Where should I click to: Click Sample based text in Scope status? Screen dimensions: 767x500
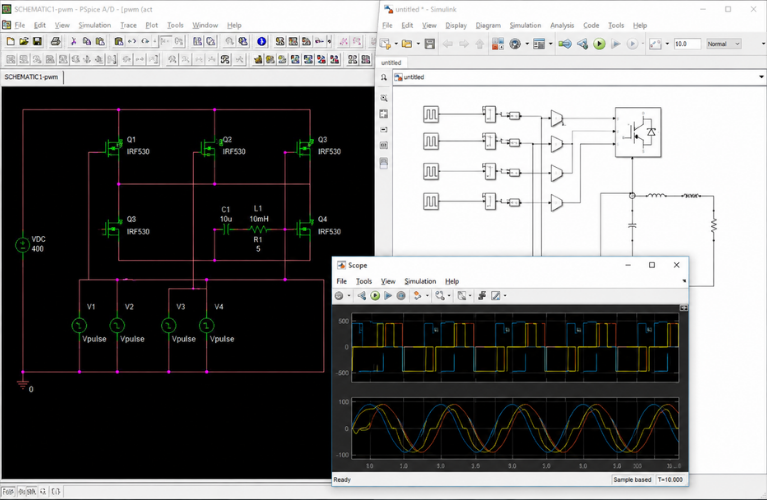tap(632, 479)
